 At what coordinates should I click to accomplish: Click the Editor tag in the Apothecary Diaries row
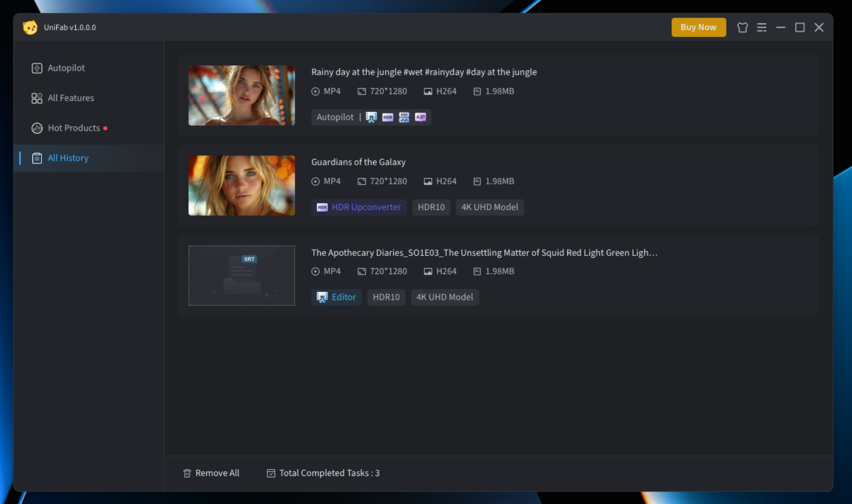point(337,297)
